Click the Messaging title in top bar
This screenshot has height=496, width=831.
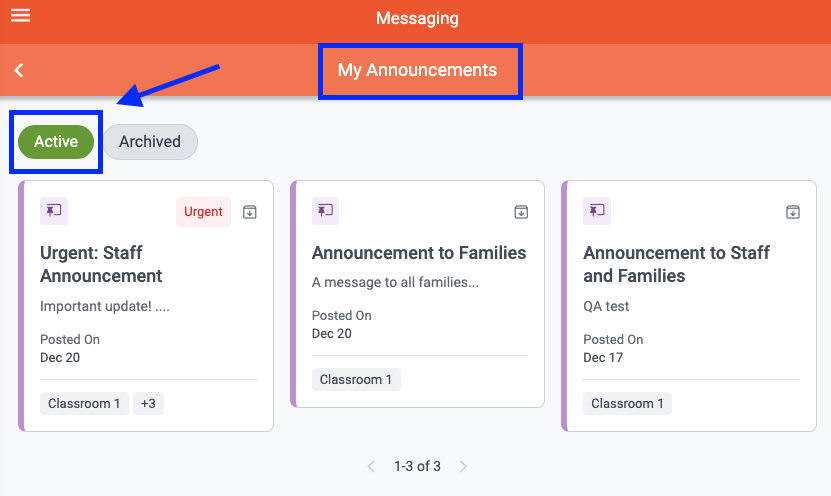(x=417, y=18)
